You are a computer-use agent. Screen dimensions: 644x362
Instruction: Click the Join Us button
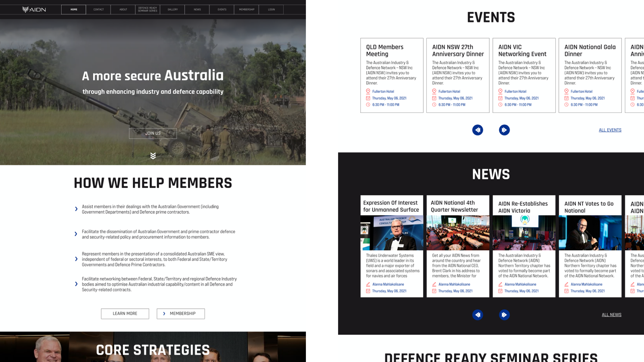(153, 133)
